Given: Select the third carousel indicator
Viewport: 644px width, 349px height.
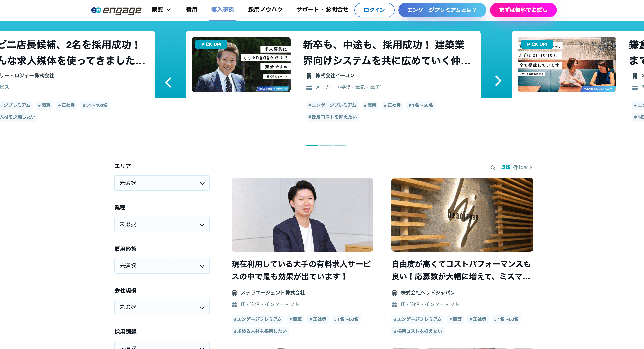Looking at the screenshot, I should pyautogui.click(x=340, y=145).
